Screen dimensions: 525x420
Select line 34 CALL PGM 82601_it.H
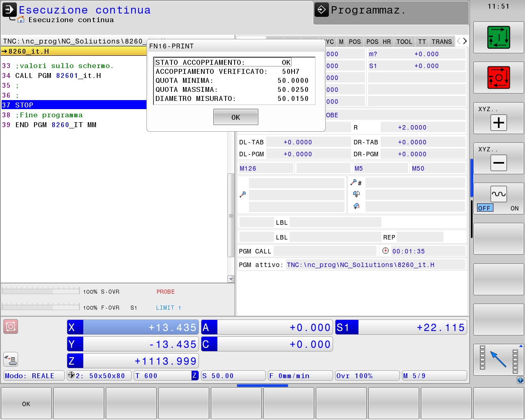coord(58,75)
